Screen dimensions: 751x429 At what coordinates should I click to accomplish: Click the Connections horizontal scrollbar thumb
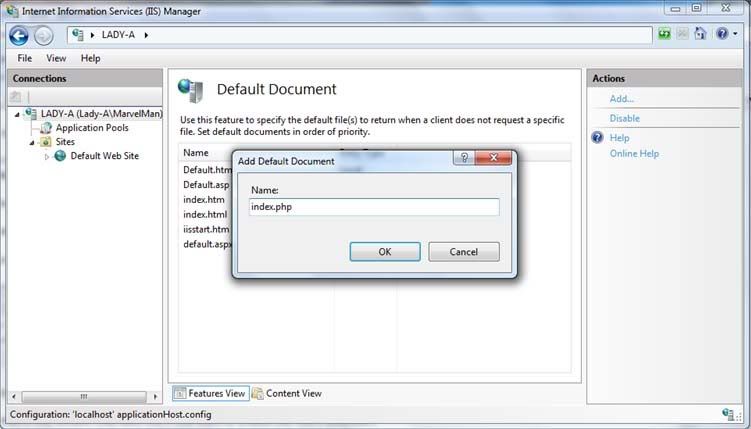[84, 396]
